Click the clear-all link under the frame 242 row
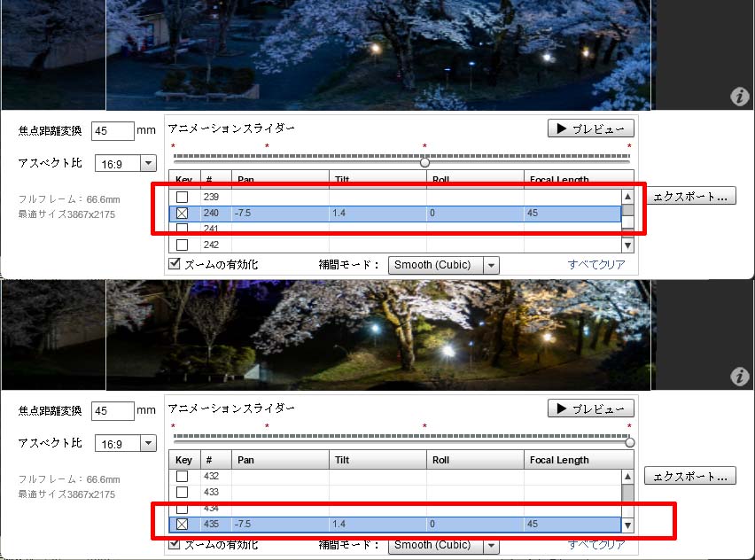 pos(596,265)
